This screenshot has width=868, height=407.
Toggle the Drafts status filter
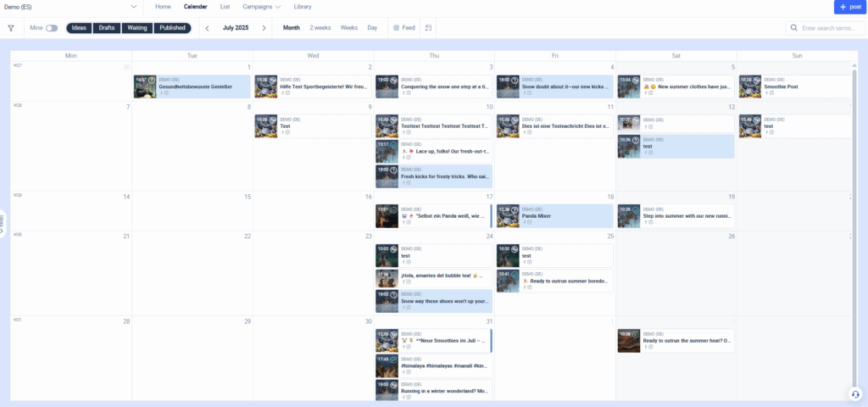point(107,28)
